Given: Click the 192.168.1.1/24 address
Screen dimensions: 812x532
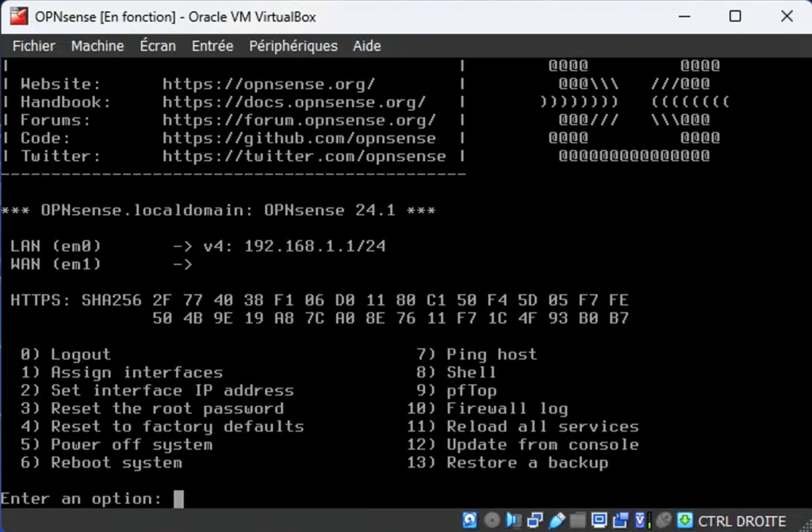Looking at the screenshot, I should (x=315, y=246).
